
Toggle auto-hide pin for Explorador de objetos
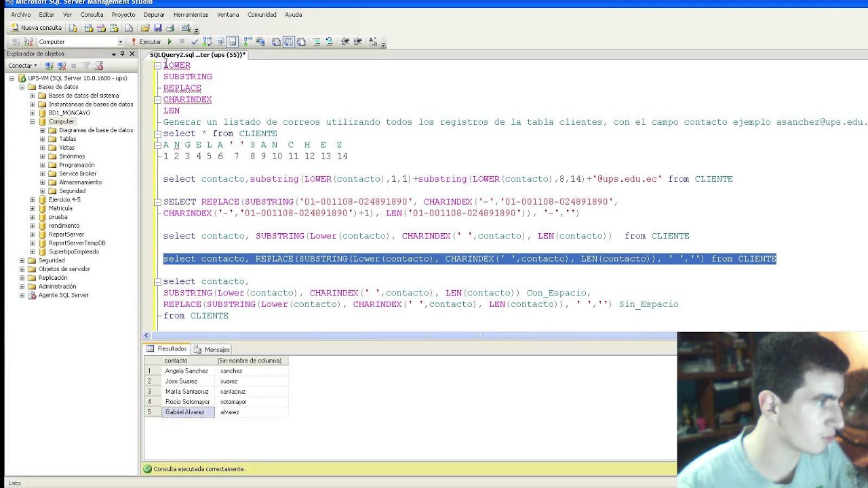pos(123,54)
